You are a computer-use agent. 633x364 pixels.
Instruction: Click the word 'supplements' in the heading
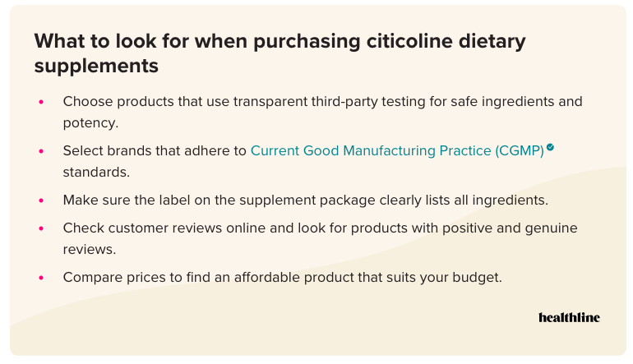point(96,66)
